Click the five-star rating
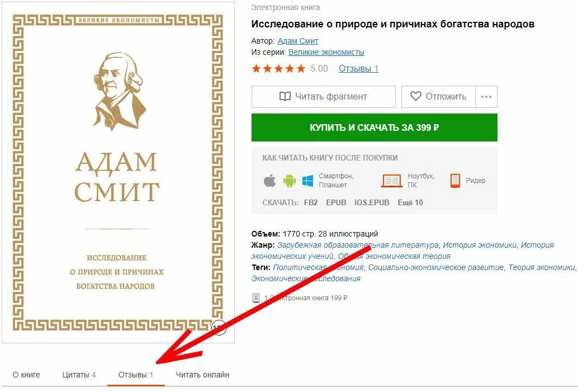Screen dimensions: 578x392 tap(279, 69)
